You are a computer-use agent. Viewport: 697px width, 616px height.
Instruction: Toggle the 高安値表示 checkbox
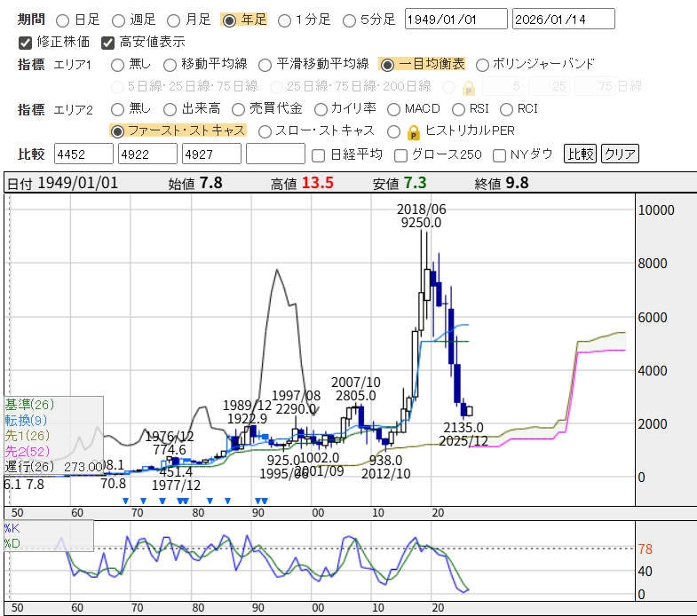pos(108,43)
